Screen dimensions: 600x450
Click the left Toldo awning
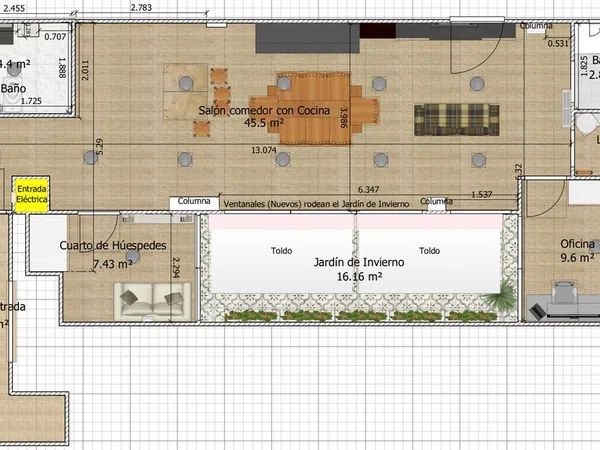tap(282, 253)
